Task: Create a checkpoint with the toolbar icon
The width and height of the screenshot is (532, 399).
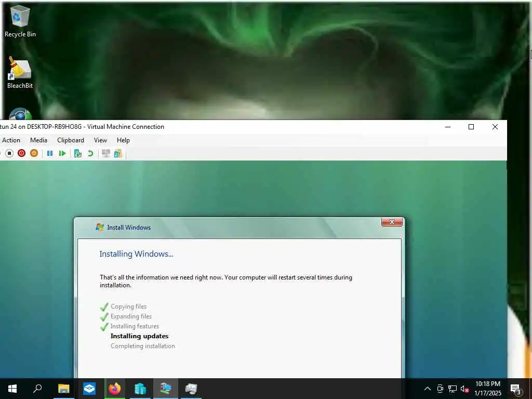Action: (x=78, y=153)
